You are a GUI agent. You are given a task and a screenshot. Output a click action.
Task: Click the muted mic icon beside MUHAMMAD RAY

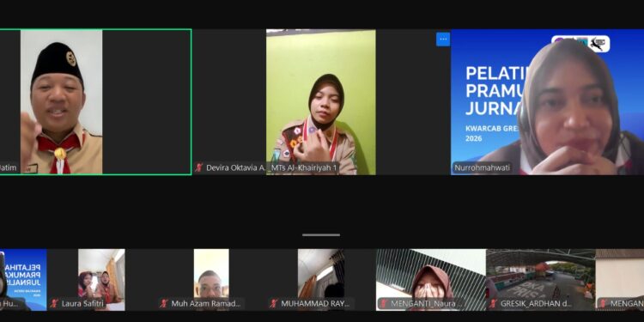click(x=274, y=303)
